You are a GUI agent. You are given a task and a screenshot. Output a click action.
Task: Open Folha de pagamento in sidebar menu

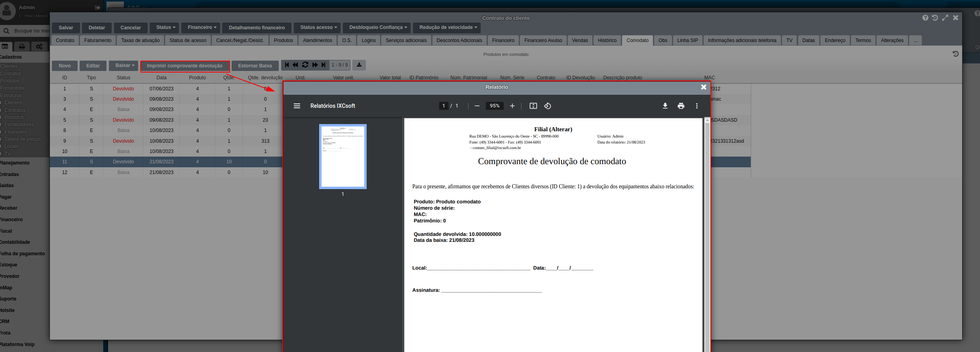click(22, 254)
